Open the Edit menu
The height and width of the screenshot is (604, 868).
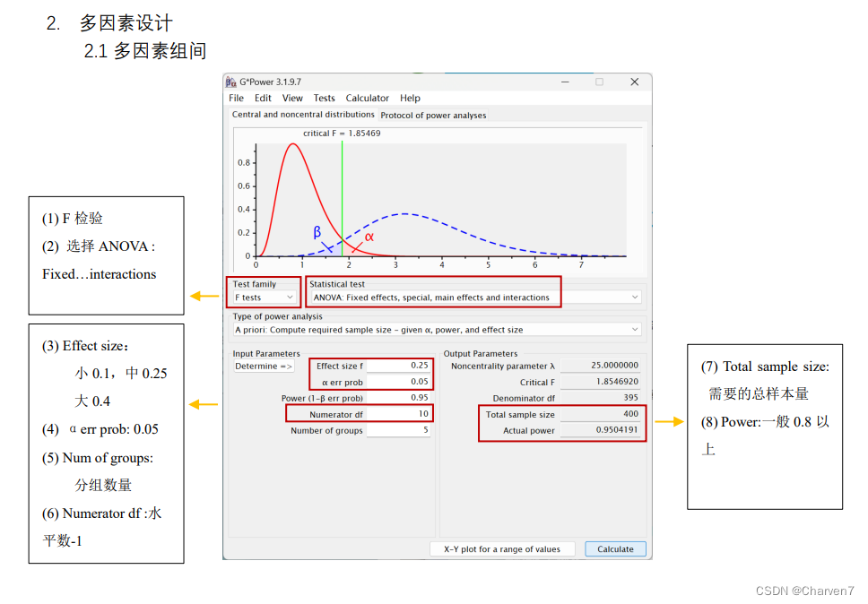(x=262, y=98)
